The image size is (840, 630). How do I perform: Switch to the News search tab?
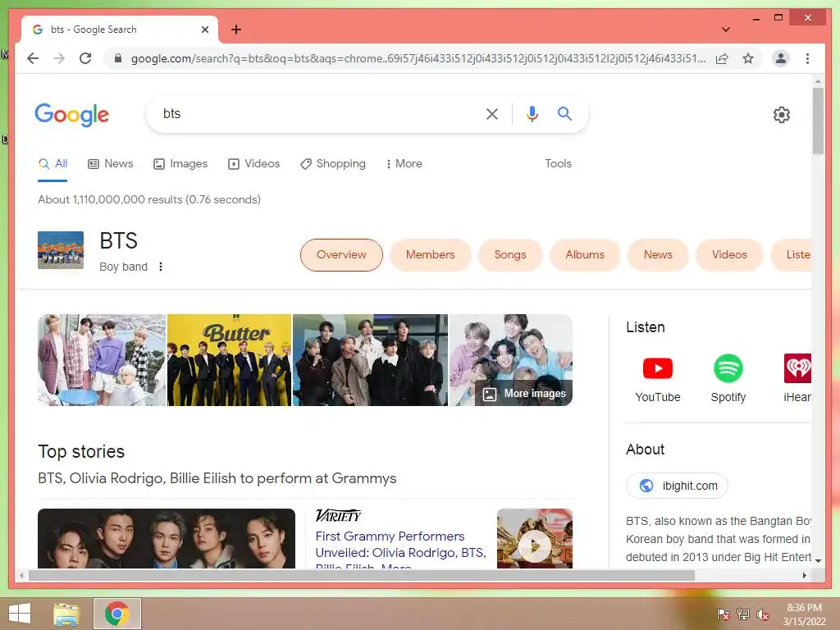111,164
